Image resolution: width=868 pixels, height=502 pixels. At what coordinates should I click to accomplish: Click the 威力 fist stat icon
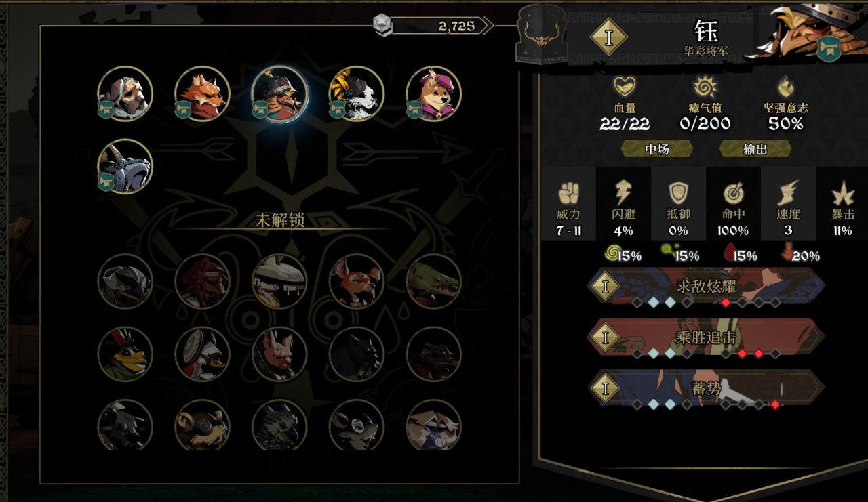tap(568, 193)
